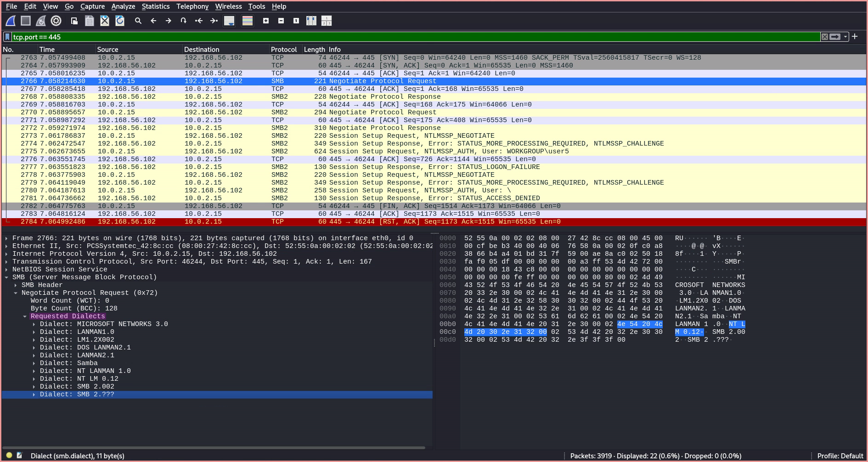Open display filter bookmarks

point(7,37)
